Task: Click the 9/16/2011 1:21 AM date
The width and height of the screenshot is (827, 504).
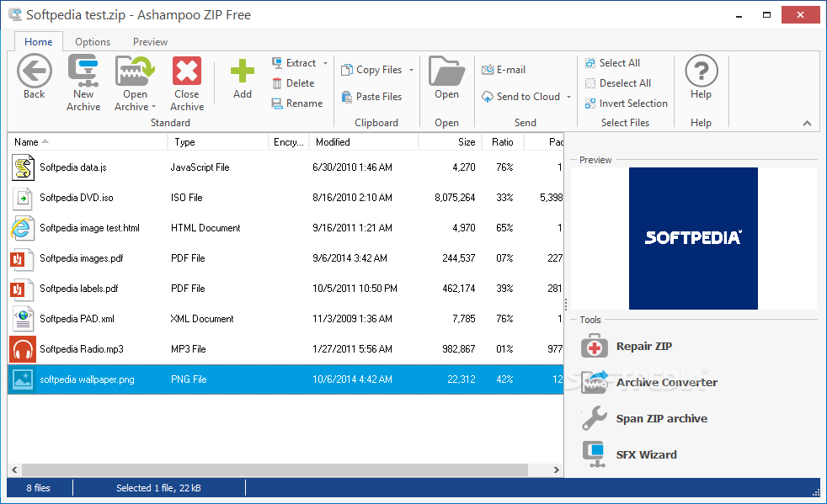Action: click(x=352, y=228)
